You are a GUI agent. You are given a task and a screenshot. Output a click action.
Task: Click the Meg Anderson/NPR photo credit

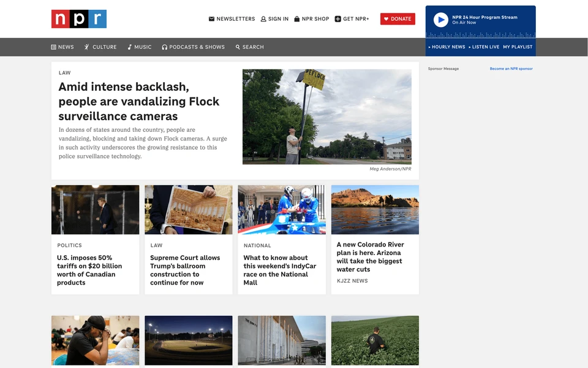390,169
